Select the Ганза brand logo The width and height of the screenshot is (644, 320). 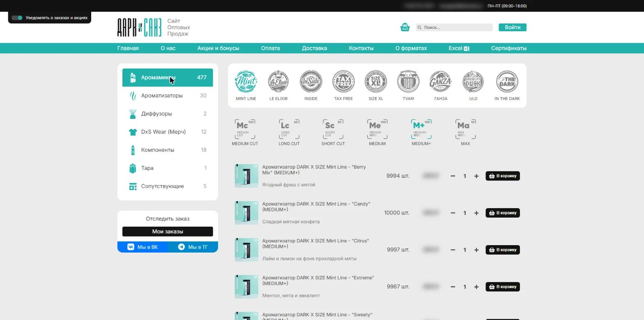441,81
